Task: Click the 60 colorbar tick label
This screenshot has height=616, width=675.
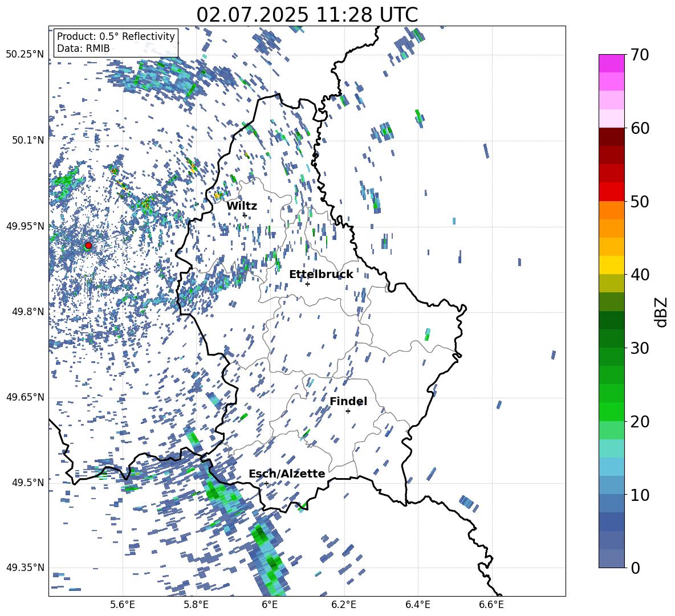Action: (x=640, y=128)
